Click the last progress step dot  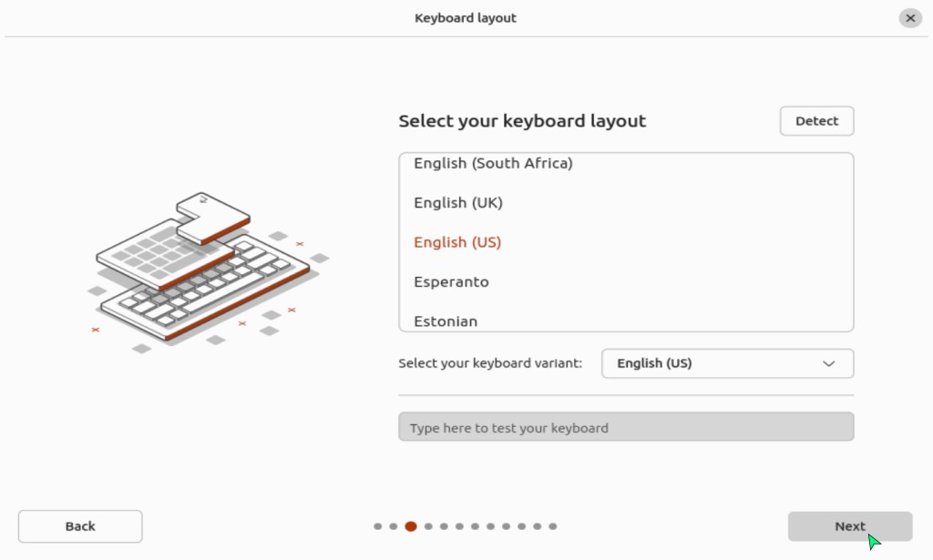click(x=553, y=526)
